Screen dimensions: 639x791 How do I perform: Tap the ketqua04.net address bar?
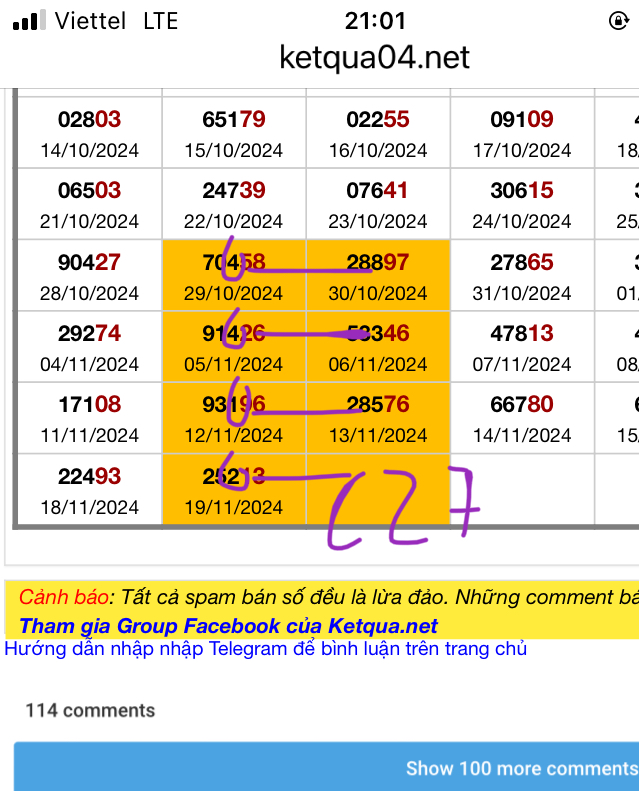pyautogui.click(x=374, y=57)
